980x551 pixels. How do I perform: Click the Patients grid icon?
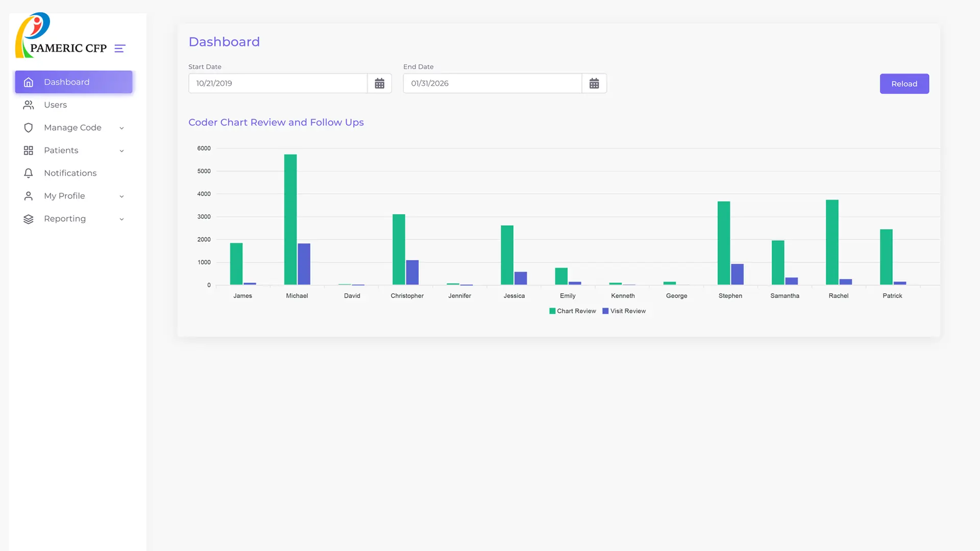pyautogui.click(x=29, y=151)
